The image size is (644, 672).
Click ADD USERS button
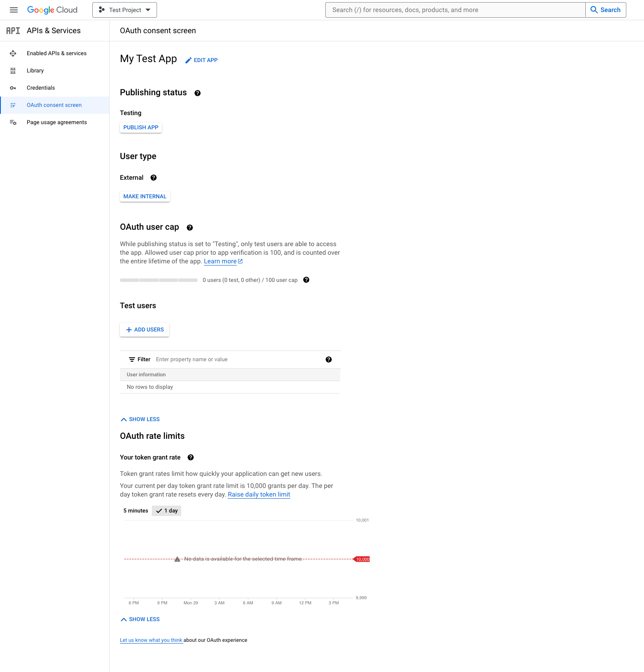click(145, 330)
